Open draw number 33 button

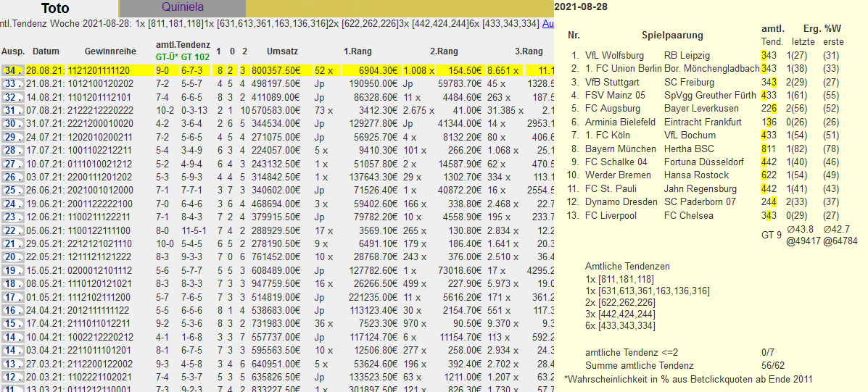[13, 83]
